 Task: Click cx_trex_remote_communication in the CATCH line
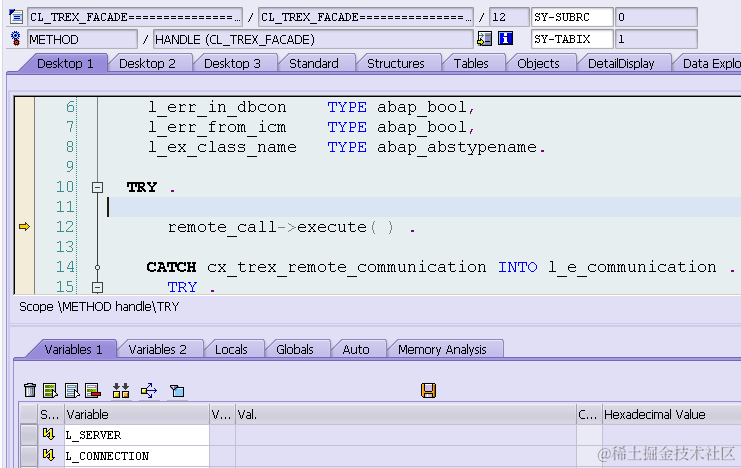(x=346, y=267)
